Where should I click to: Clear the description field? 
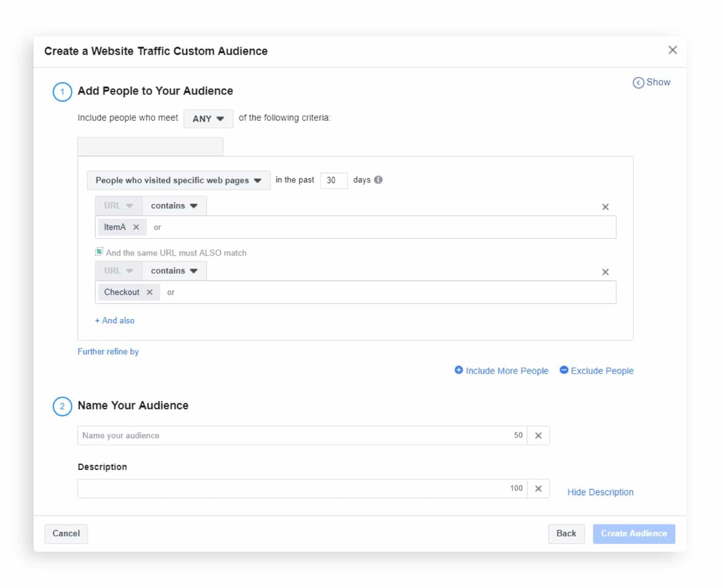(538, 488)
